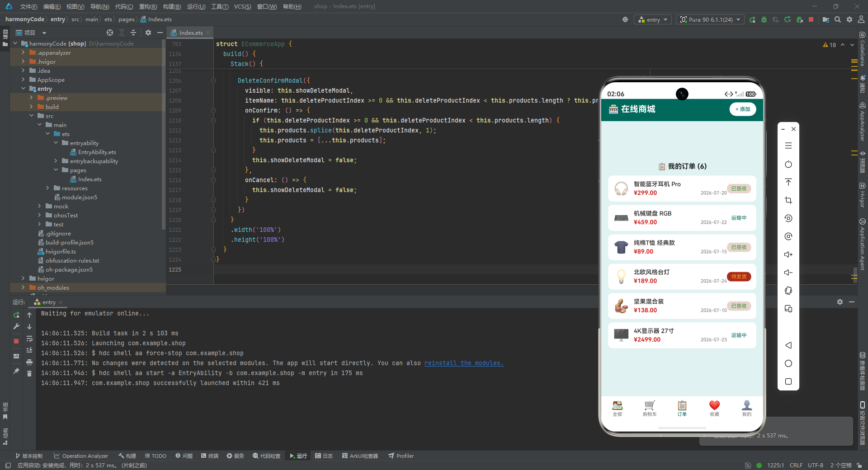The height and width of the screenshot is (470, 868).
Task: Click the Apply changes reload icon in main toolbar
Action: click(788, 20)
